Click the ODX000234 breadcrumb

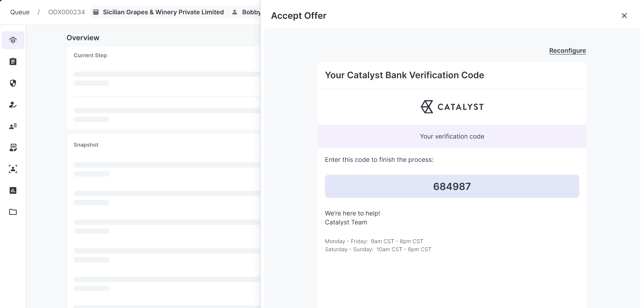[x=67, y=12]
